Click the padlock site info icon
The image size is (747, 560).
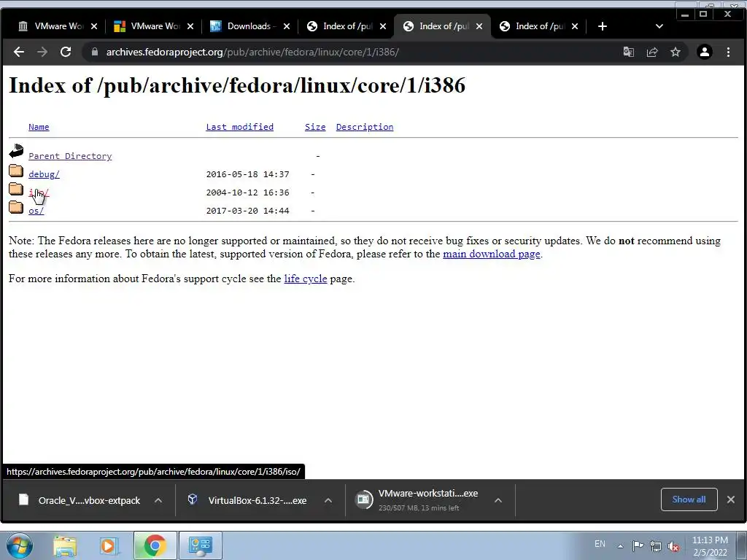95,52
